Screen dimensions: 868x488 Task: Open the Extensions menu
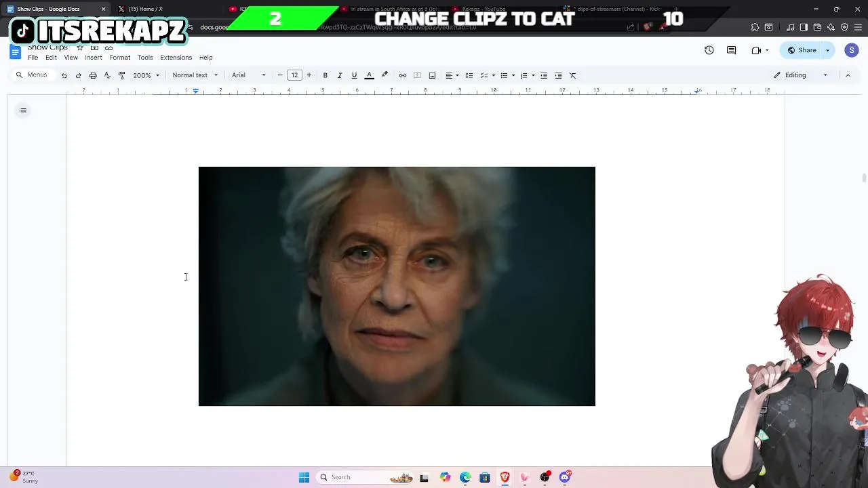click(176, 58)
